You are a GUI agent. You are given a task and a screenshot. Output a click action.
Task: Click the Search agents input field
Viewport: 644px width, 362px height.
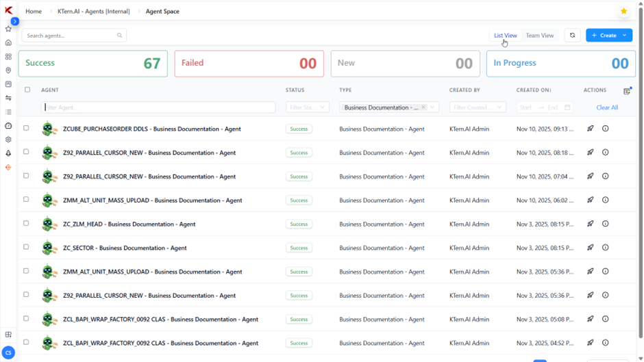coord(72,36)
